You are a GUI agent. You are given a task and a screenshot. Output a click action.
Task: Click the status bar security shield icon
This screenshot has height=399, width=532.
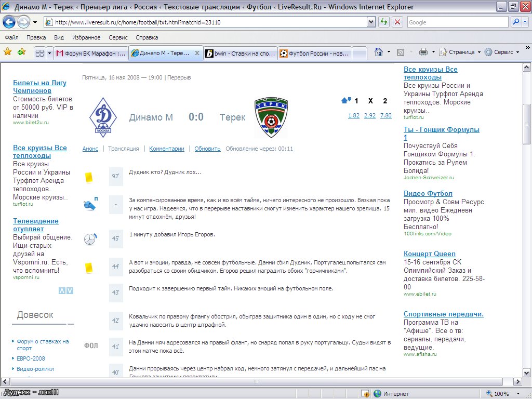[x=365, y=394]
